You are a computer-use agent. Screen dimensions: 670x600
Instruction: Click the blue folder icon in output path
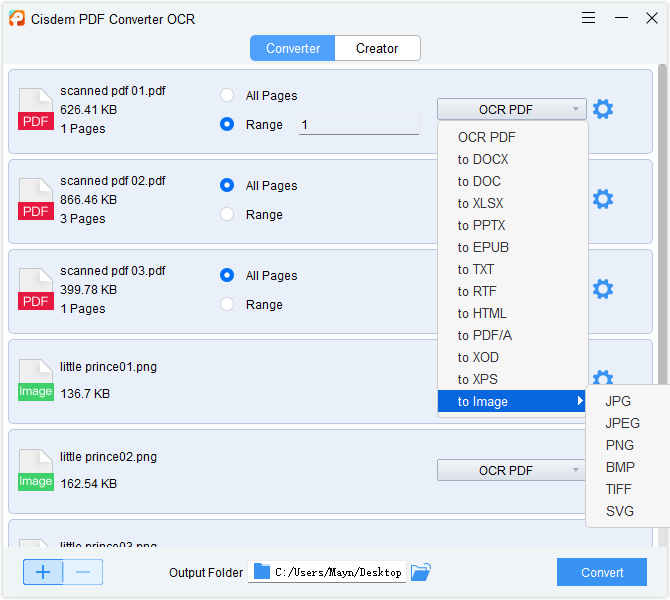click(262, 571)
